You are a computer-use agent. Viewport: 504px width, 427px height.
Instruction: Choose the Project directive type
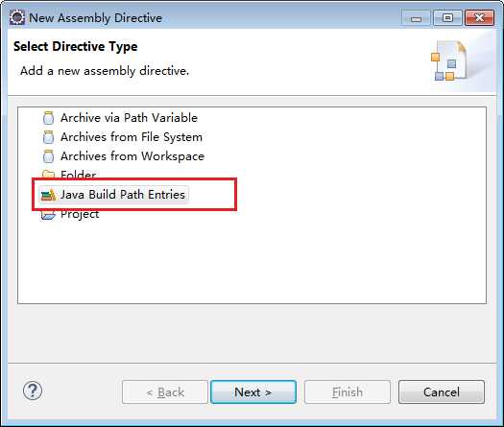[80, 214]
